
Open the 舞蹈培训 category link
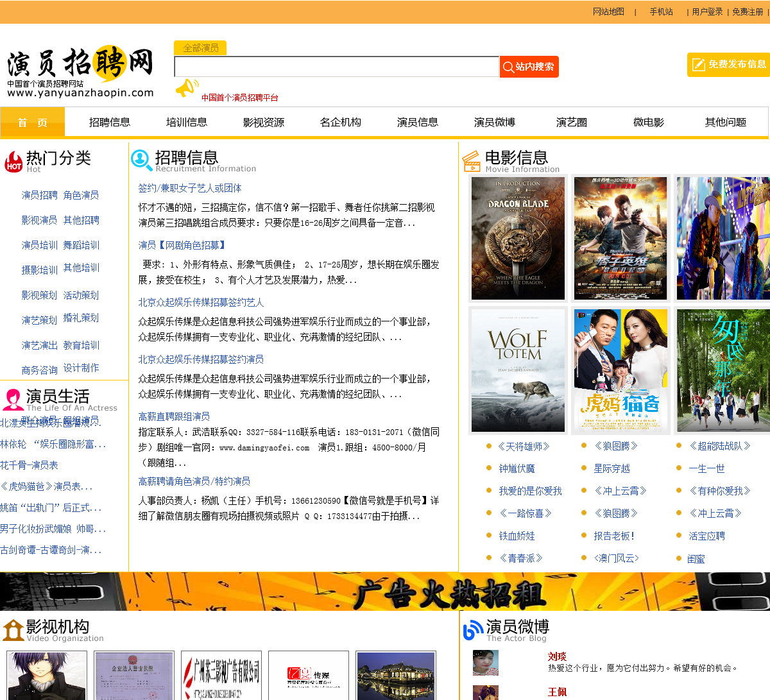(81, 245)
